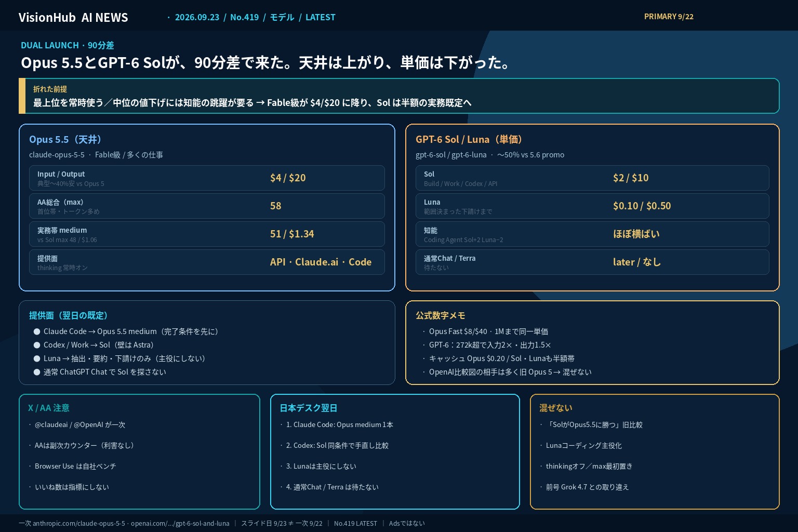Click the DUAL LAUNCH・90分差 tagline
The height and width of the screenshot is (532, 798).
click(x=68, y=45)
